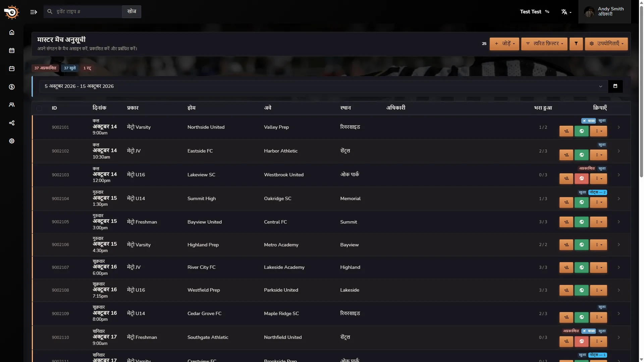Click the funnel filter icon button
The width and height of the screenshot is (644, 362).
(x=576, y=44)
